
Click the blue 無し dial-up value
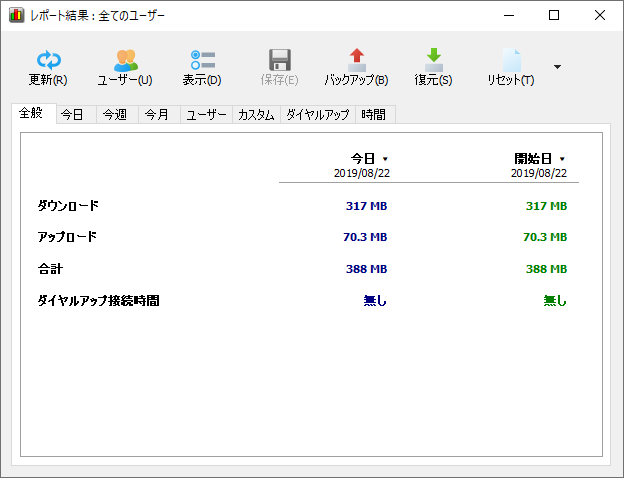375,300
